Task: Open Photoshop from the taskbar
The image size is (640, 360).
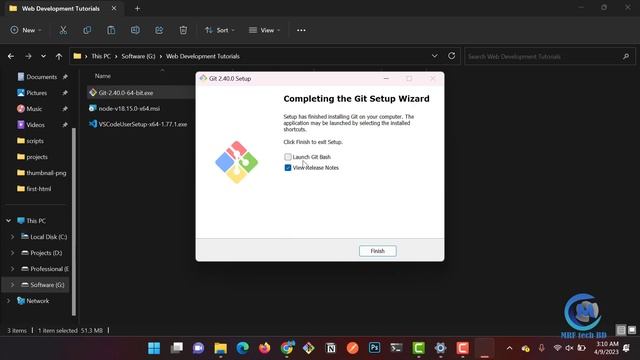Action: coord(374,348)
